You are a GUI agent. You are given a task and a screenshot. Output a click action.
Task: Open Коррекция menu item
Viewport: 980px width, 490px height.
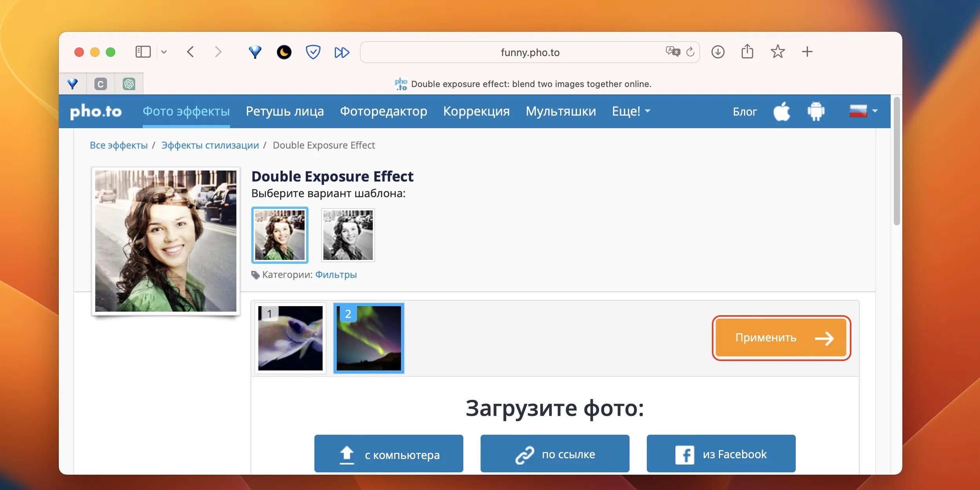click(x=476, y=111)
